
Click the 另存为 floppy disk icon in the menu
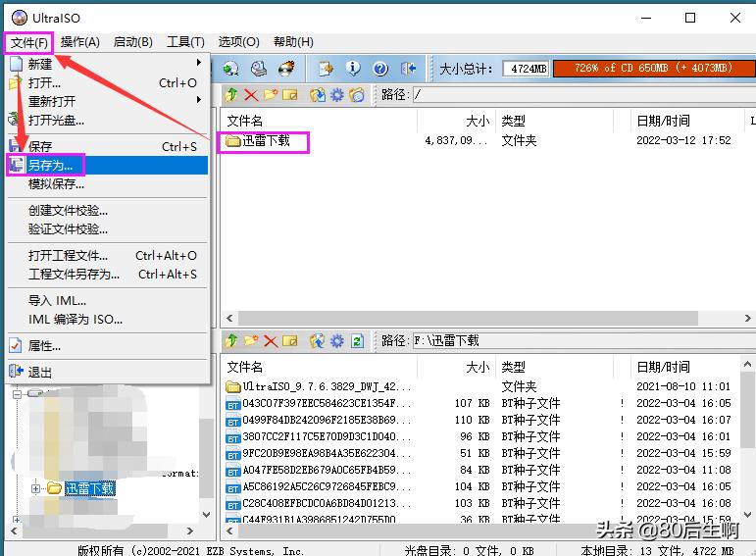pyautogui.click(x=16, y=165)
